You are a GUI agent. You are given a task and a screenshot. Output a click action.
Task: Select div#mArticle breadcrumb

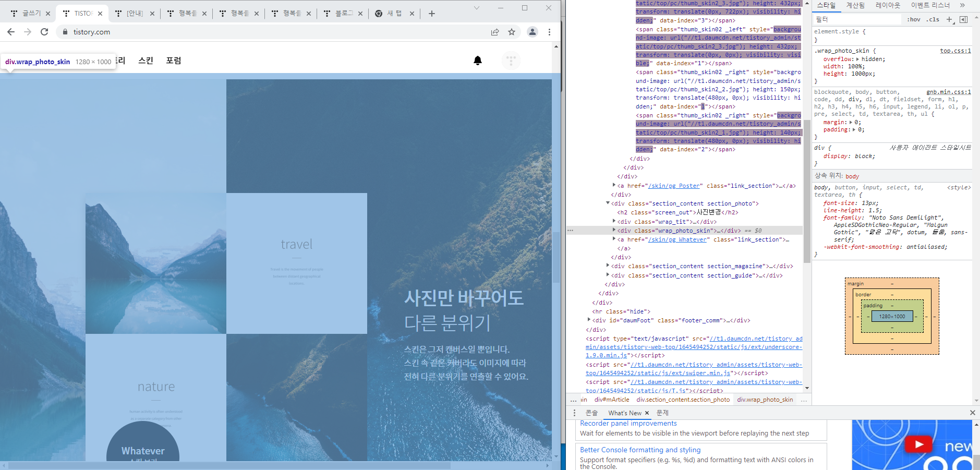[x=612, y=400]
